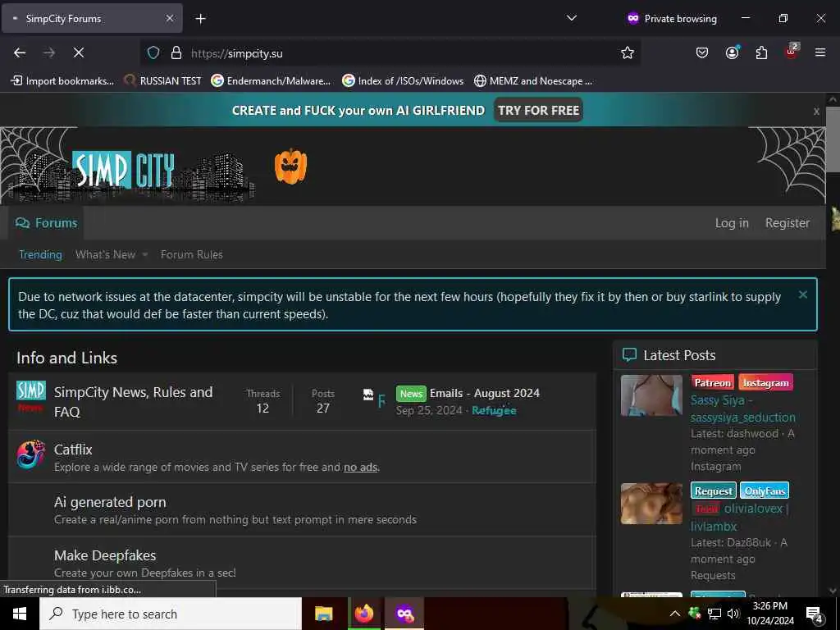Click the taskbar search box
The image size is (840, 630).
click(171, 614)
